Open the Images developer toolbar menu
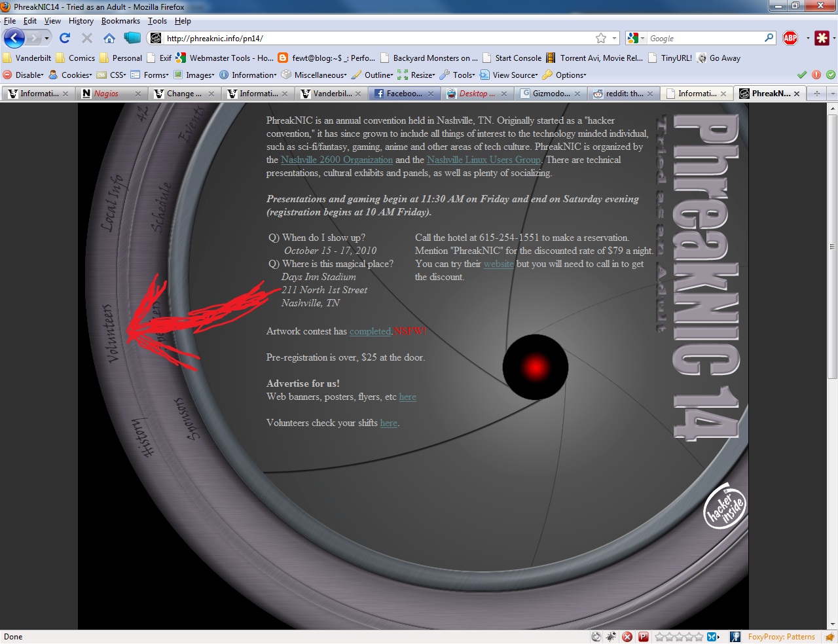The width and height of the screenshot is (838, 644). tap(194, 75)
